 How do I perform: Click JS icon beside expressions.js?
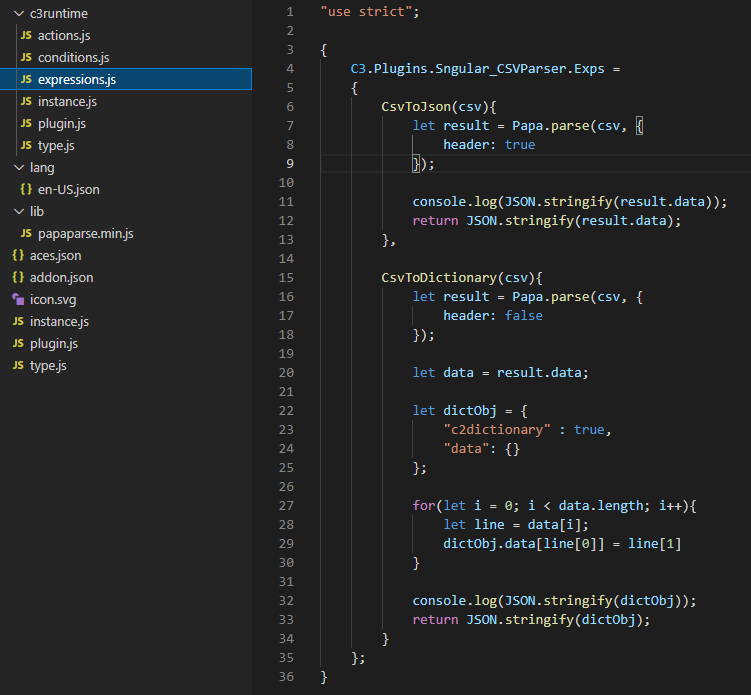point(26,80)
